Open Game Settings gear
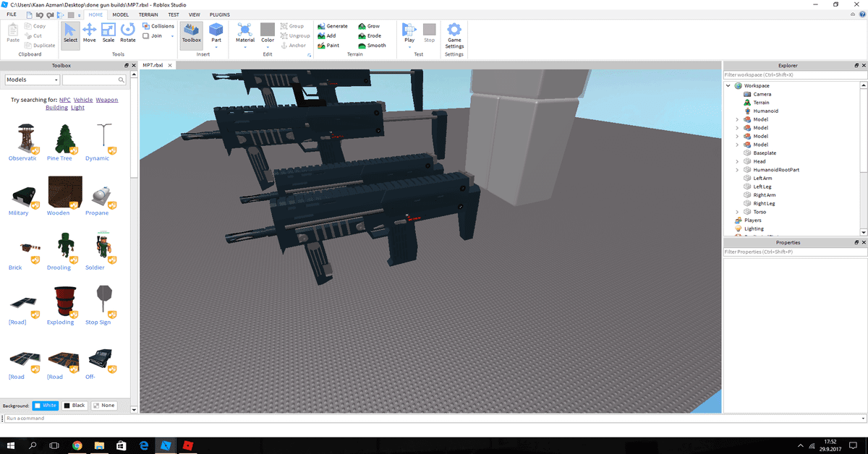This screenshot has height=454, width=868. point(454,35)
